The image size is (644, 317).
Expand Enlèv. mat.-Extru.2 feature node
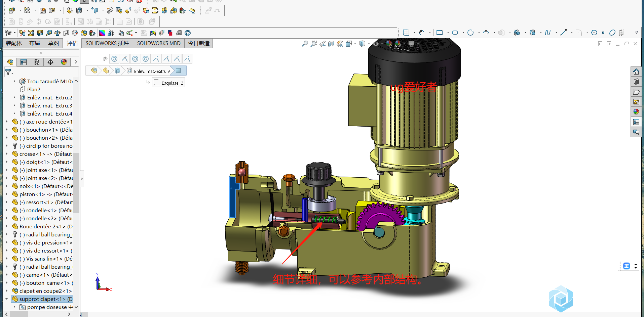(14, 97)
